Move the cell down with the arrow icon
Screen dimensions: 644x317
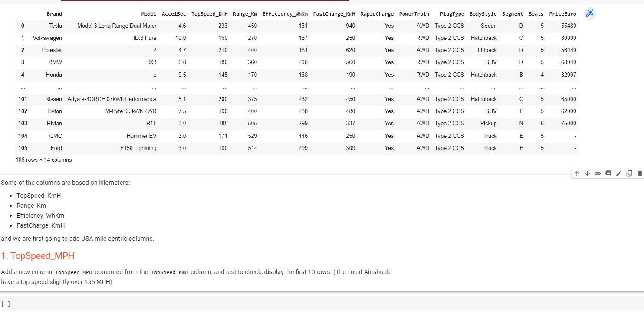(x=587, y=173)
